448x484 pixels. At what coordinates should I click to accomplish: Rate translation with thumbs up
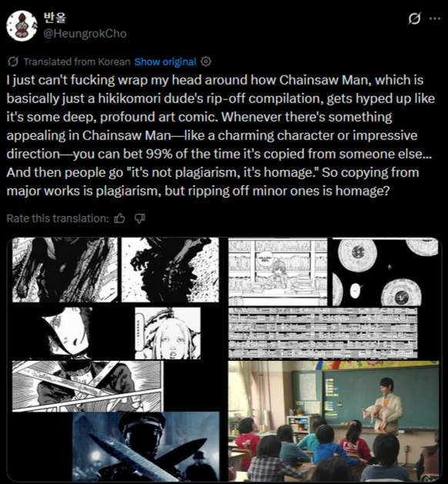[x=119, y=219]
